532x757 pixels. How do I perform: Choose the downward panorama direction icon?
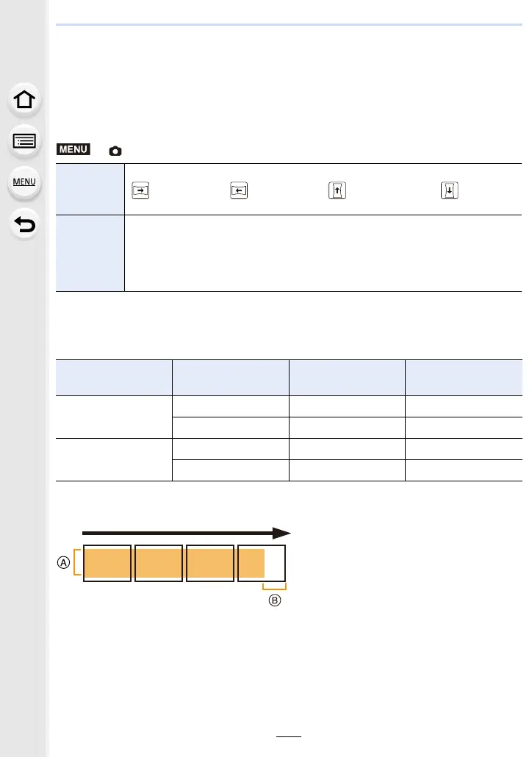(x=450, y=190)
